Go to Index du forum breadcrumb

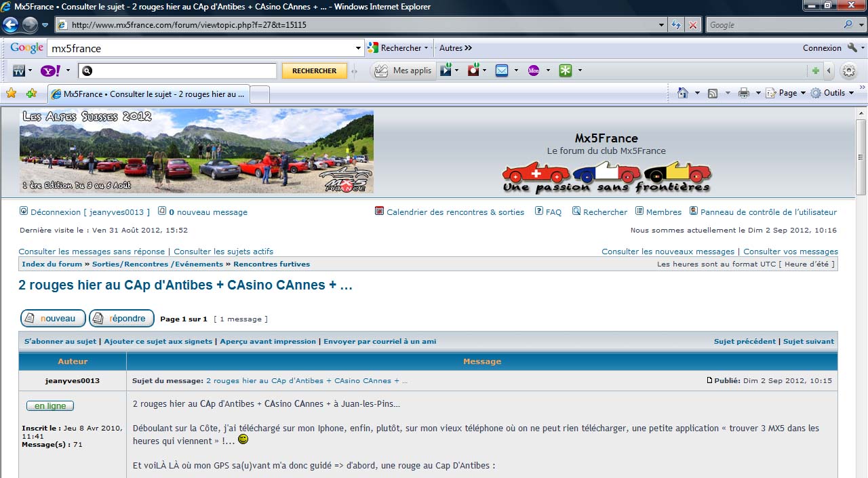pyautogui.click(x=52, y=264)
